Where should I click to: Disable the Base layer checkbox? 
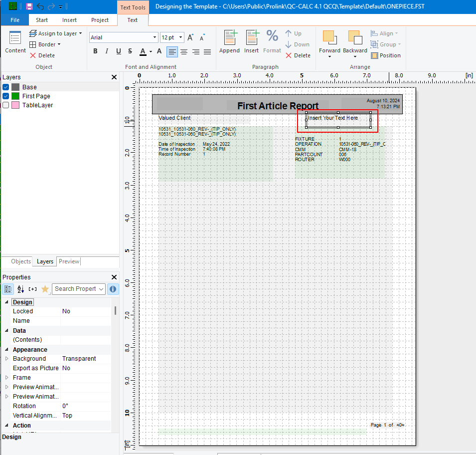pos(5,87)
